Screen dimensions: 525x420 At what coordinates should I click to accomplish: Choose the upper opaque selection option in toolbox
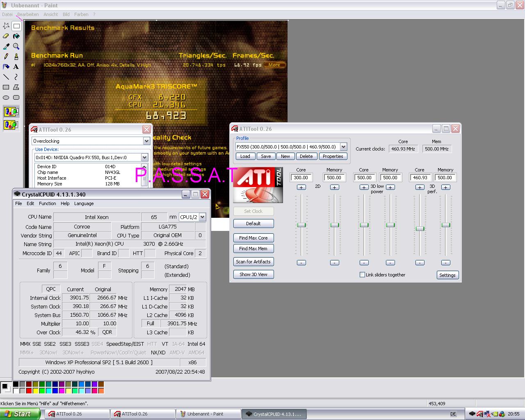tap(11, 112)
